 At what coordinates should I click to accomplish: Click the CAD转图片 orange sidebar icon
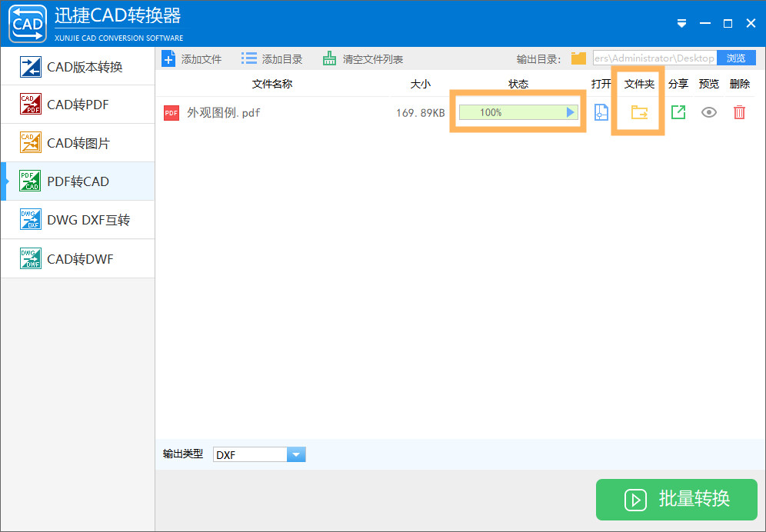pos(30,143)
